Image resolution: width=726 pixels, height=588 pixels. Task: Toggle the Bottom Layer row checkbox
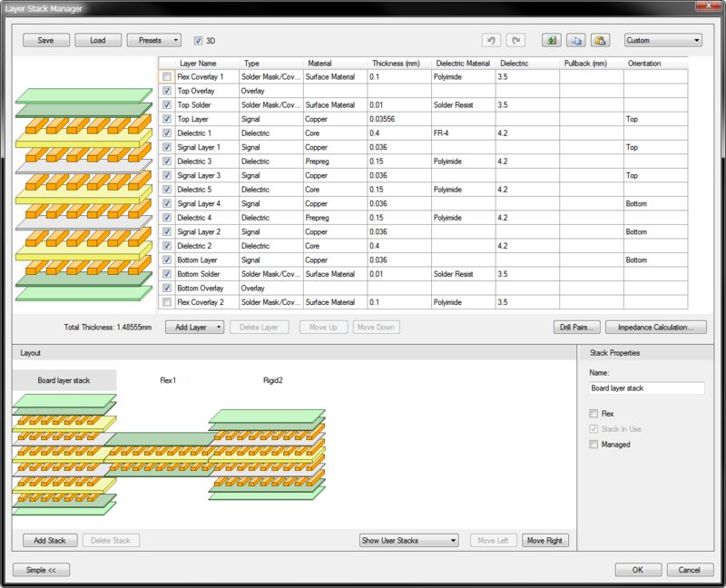coord(167,260)
